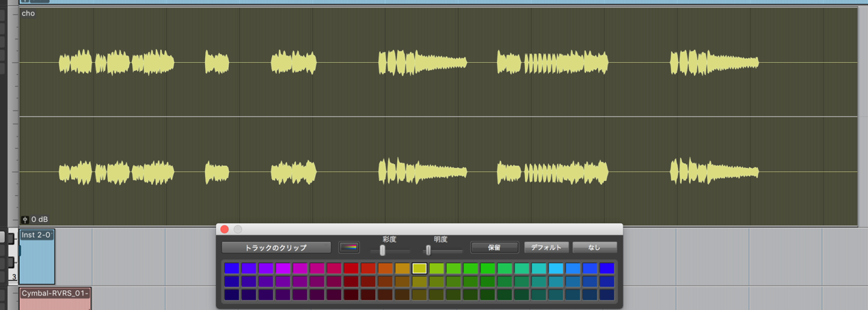Click the なし button
868x310 pixels.
tap(594, 247)
